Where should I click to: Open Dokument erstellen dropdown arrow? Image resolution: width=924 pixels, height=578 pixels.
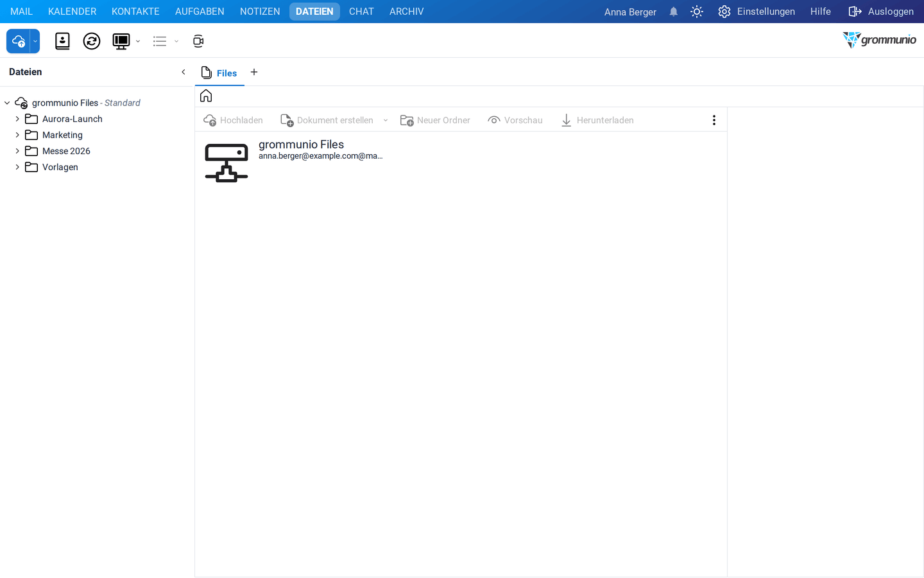click(386, 120)
